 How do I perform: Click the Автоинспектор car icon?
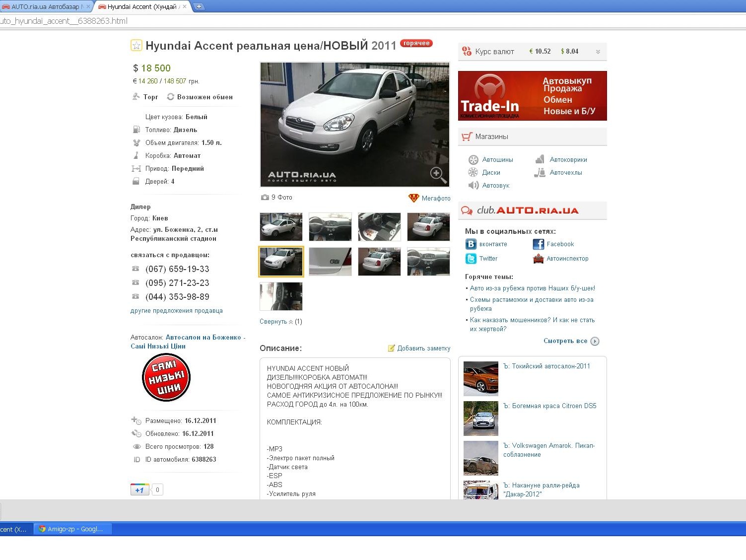pos(538,259)
